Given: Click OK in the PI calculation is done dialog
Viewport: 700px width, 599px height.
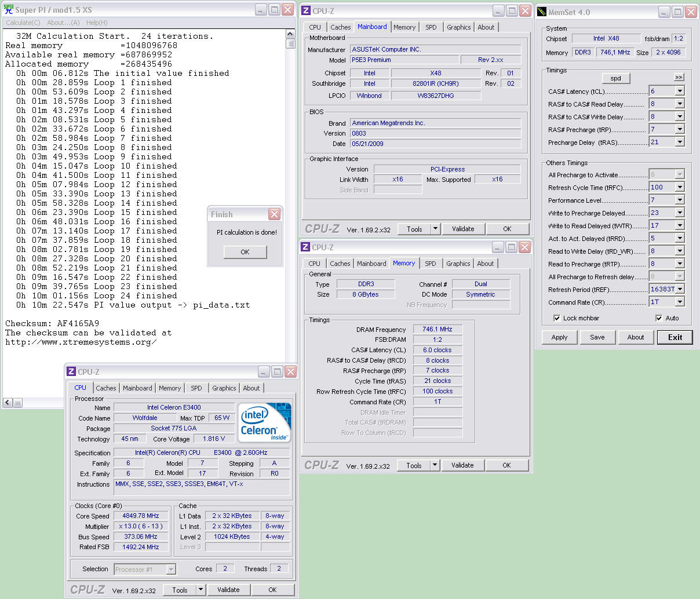Looking at the screenshot, I should pyautogui.click(x=245, y=252).
